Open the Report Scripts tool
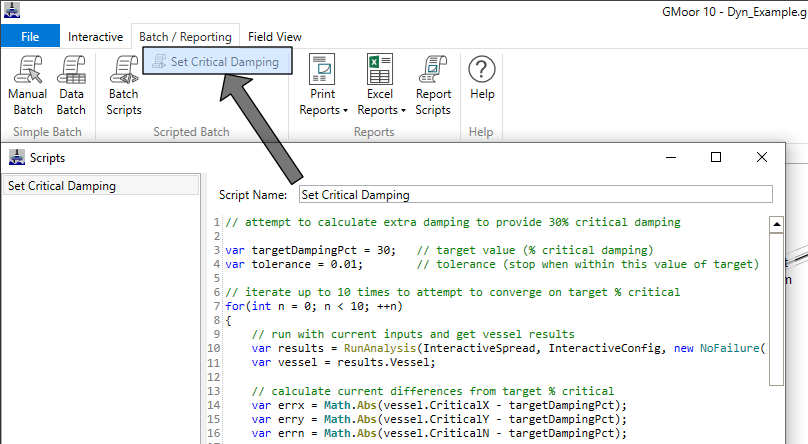The height and width of the screenshot is (444, 808). [x=433, y=86]
